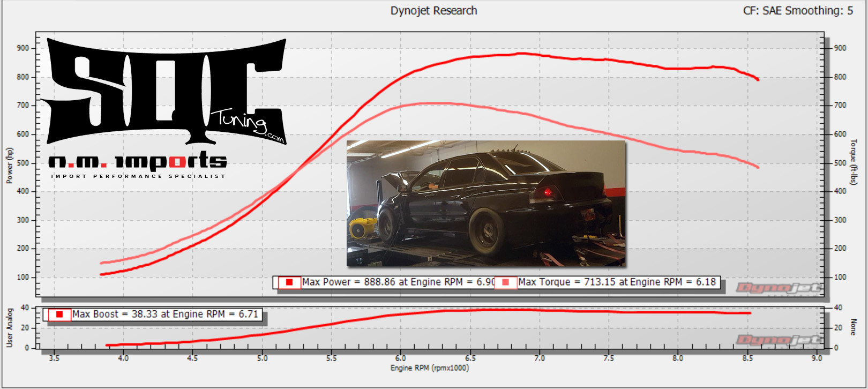The width and height of the screenshot is (868, 389).
Task: Click the None label beside boost graph
Action: tap(854, 327)
